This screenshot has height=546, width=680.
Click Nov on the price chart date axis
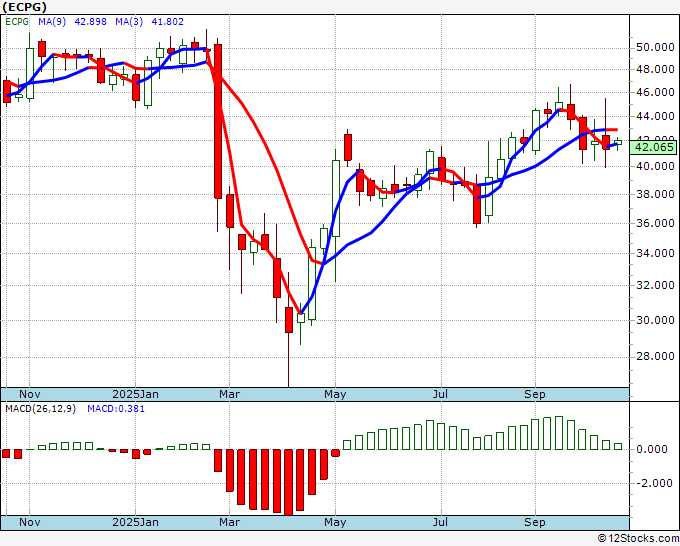click(29, 394)
